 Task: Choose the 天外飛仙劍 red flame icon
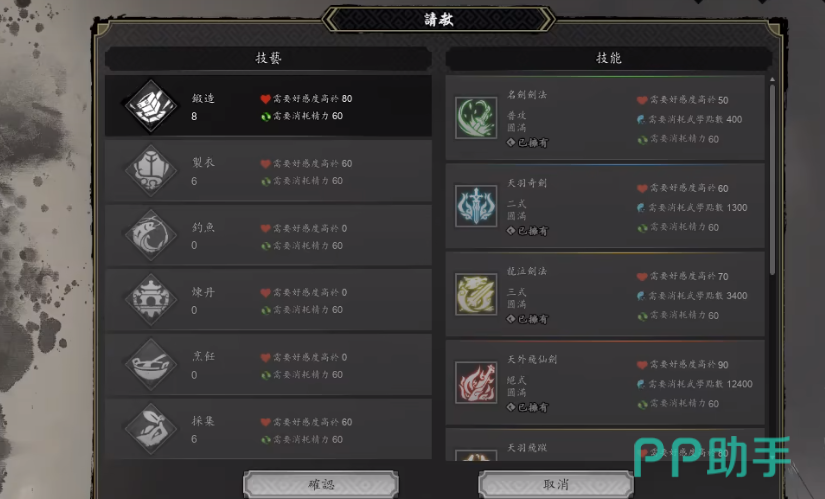pyautogui.click(x=476, y=382)
